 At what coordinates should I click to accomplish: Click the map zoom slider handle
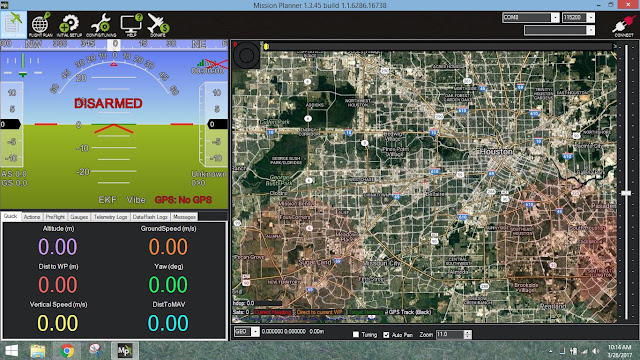click(626, 193)
